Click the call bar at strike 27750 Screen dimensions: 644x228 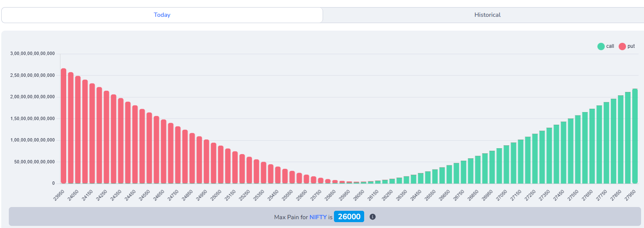pyautogui.click(x=606, y=143)
